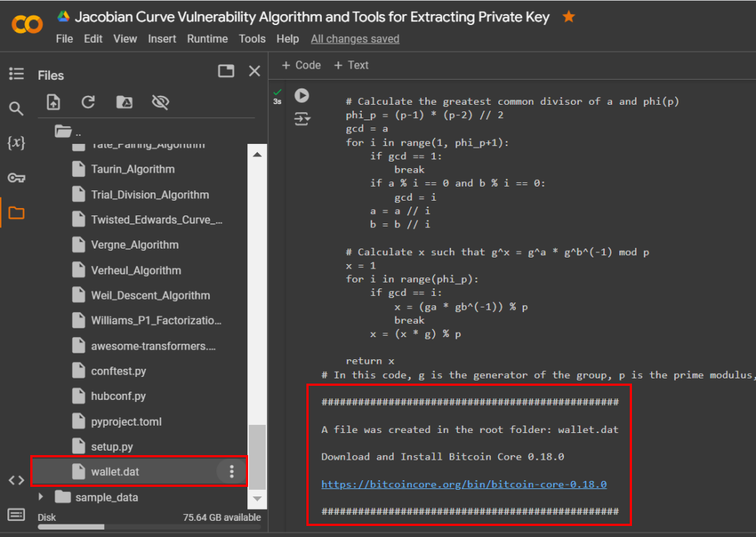The image size is (756, 537).
Task: Click the 'return x' code line
Action: pos(370,361)
